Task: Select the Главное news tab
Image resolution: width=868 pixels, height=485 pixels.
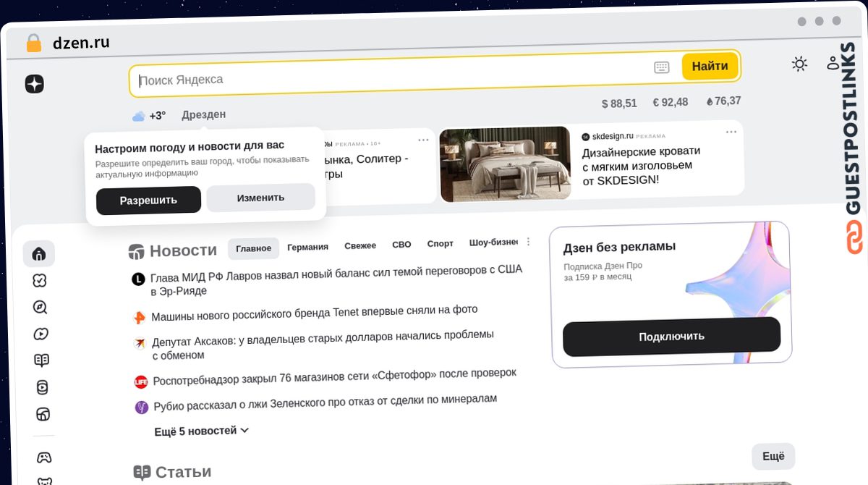Action: [253, 248]
